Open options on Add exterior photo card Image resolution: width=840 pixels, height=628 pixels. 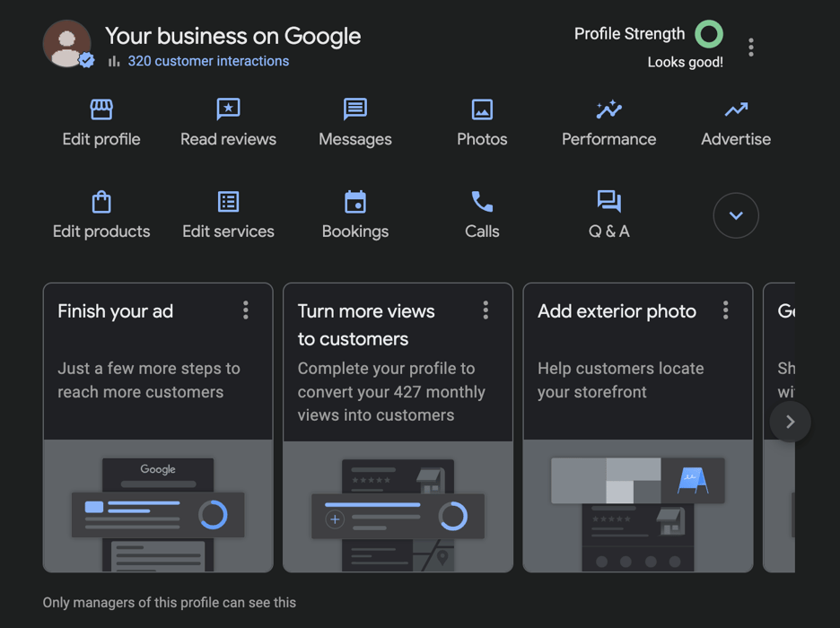pyautogui.click(x=726, y=310)
